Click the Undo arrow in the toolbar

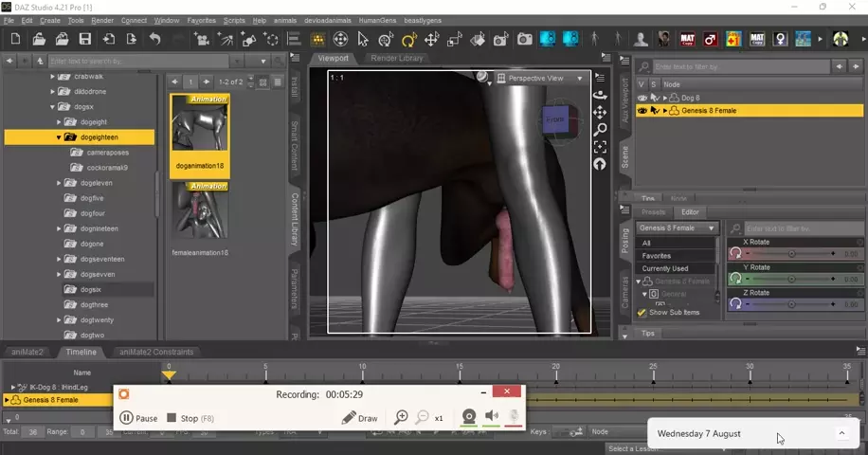tap(154, 40)
